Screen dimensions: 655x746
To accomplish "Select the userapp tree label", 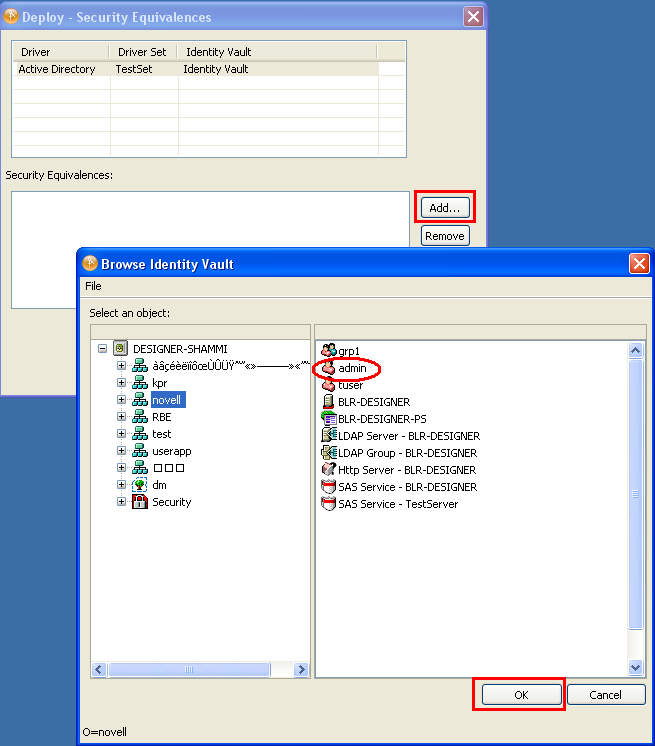I will click(x=172, y=451).
